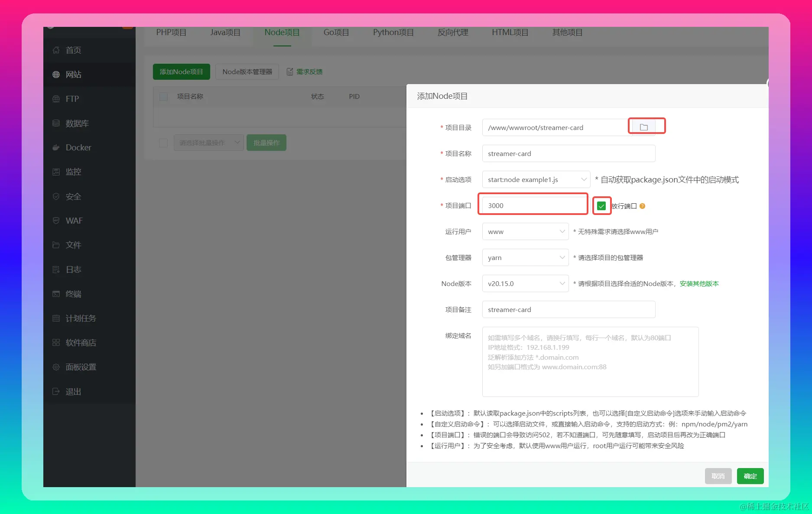Image resolution: width=812 pixels, height=514 pixels.
Task: Open the 运行用户 www dropdown
Action: tap(525, 231)
